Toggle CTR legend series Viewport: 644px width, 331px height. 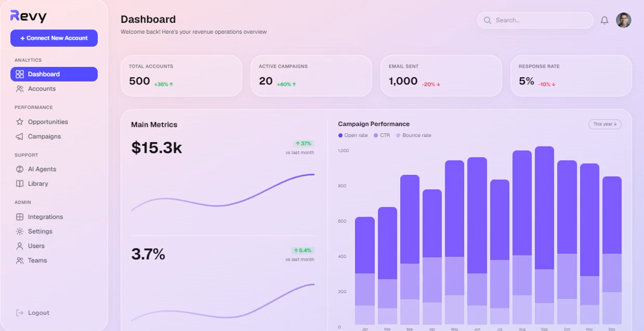coord(381,135)
